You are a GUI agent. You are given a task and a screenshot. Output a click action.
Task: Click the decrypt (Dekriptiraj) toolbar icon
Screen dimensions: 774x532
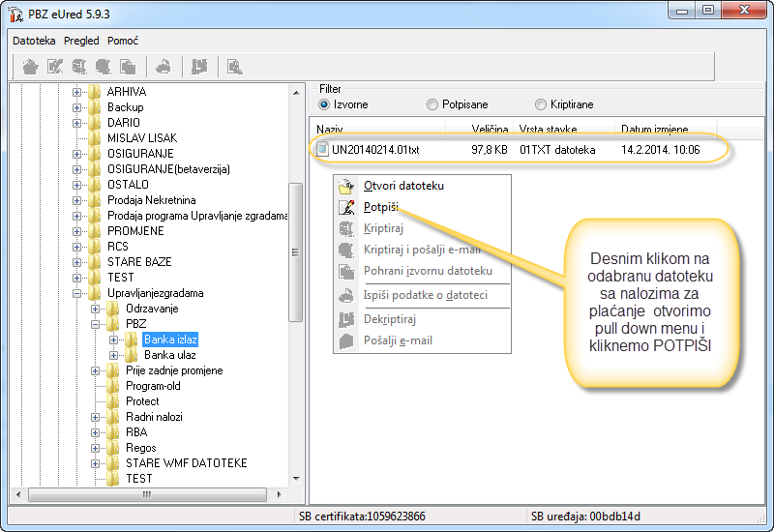199,66
